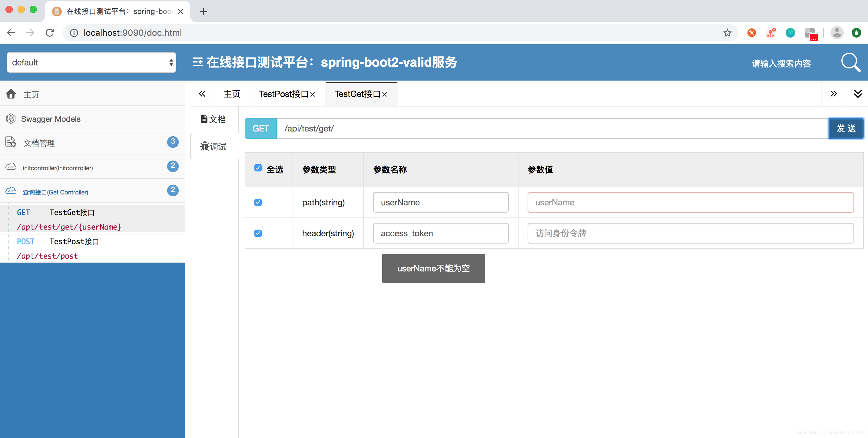The height and width of the screenshot is (438, 868).
Task: Toggle the sidebar collapse icon beside title
Action: [197, 62]
